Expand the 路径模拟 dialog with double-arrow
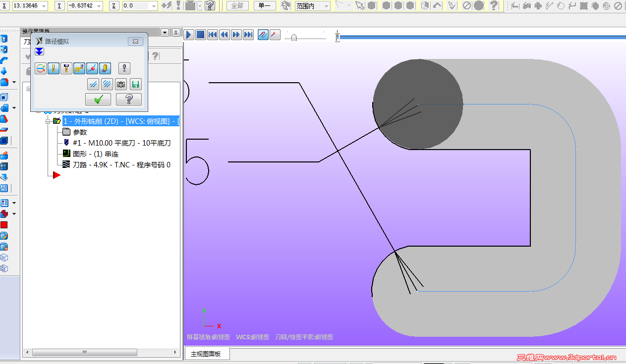Image resolution: width=626 pixels, height=364 pixels. click(40, 52)
